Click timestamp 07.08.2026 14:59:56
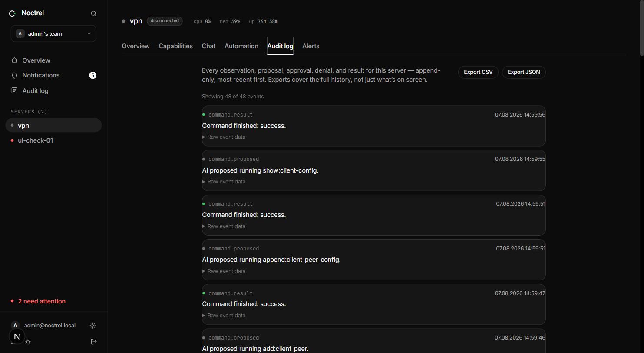This screenshot has width=644, height=353. pos(520,115)
